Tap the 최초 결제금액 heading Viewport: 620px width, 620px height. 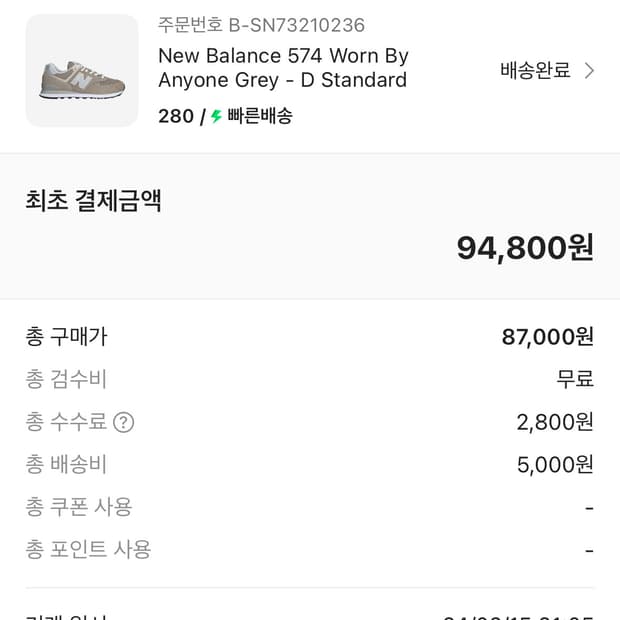tap(93, 201)
